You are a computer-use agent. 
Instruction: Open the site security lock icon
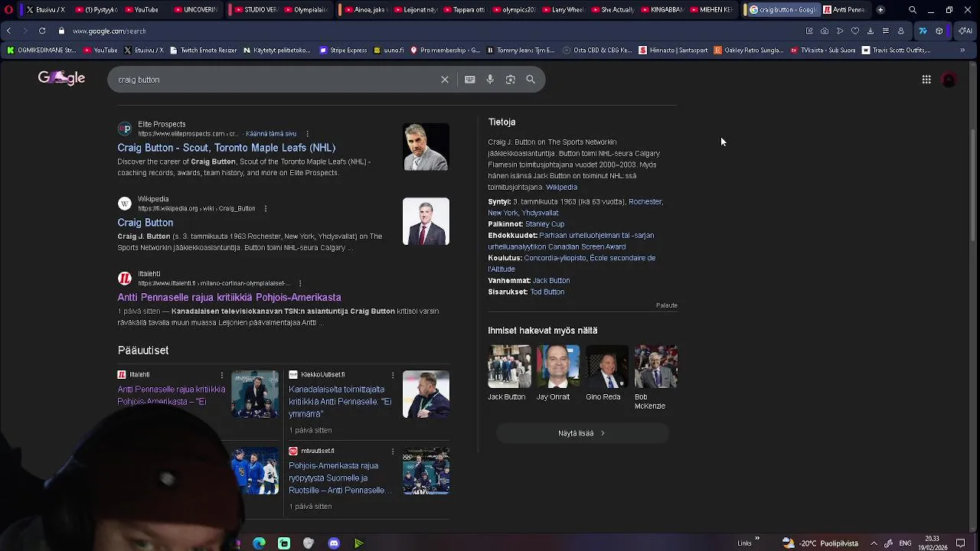(61, 31)
